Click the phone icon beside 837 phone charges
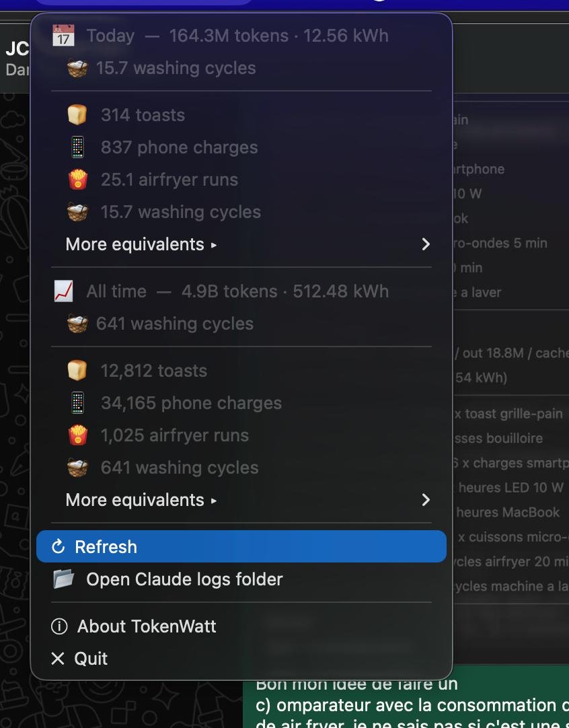Viewport: 569px width, 728px height. 77,147
